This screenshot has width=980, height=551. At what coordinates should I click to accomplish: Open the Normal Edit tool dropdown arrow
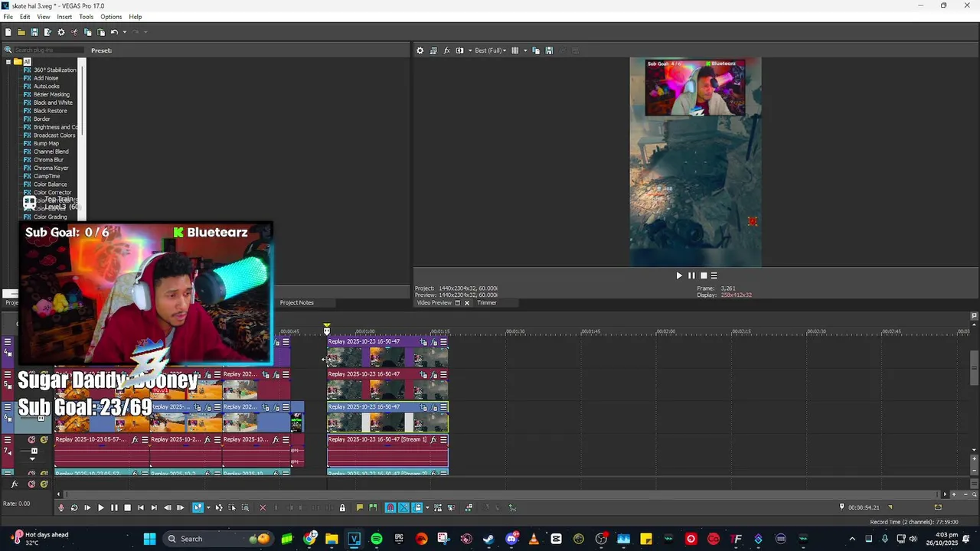point(208,507)
